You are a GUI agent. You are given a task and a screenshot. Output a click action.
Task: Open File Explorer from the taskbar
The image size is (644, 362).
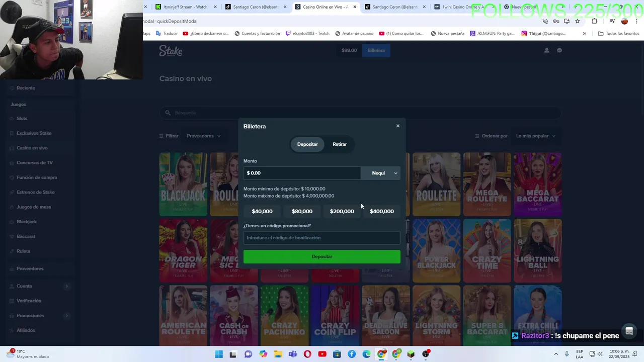tap(278, 354)
